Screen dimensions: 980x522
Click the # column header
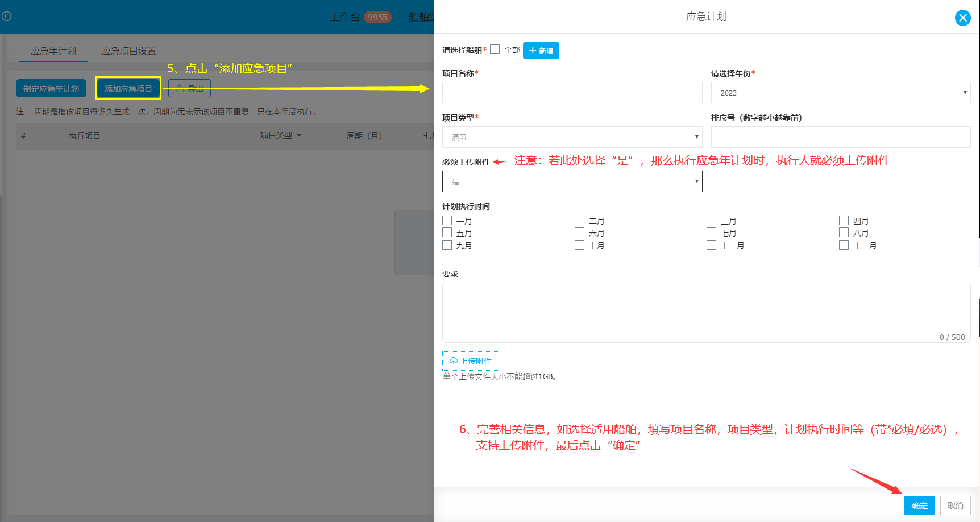pos(23,136)
